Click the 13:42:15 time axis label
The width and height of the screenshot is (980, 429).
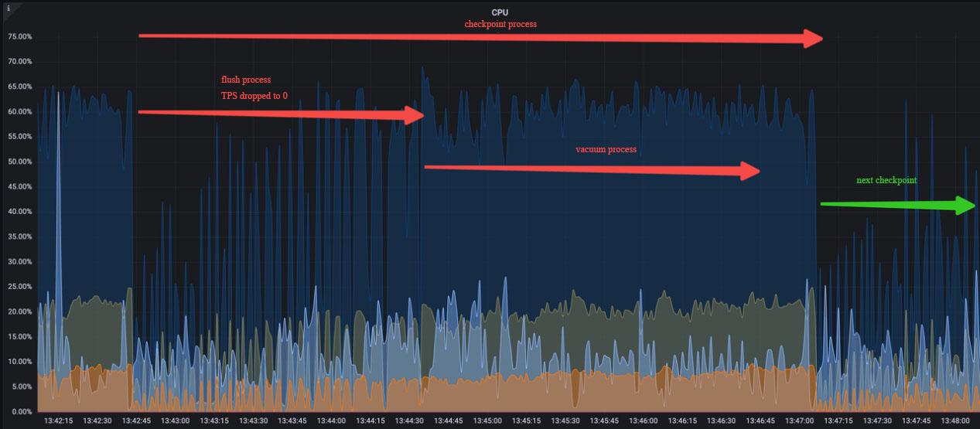point(59,421)
